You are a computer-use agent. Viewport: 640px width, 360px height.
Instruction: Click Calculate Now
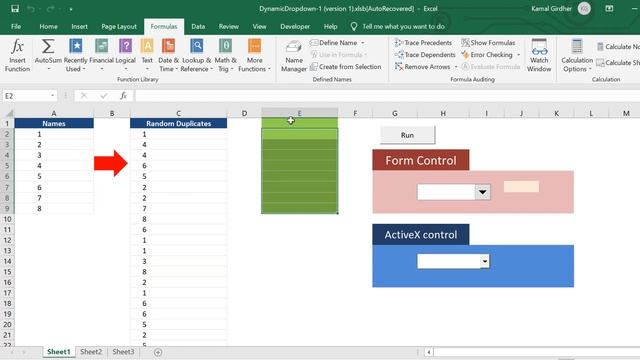point(618,47)
